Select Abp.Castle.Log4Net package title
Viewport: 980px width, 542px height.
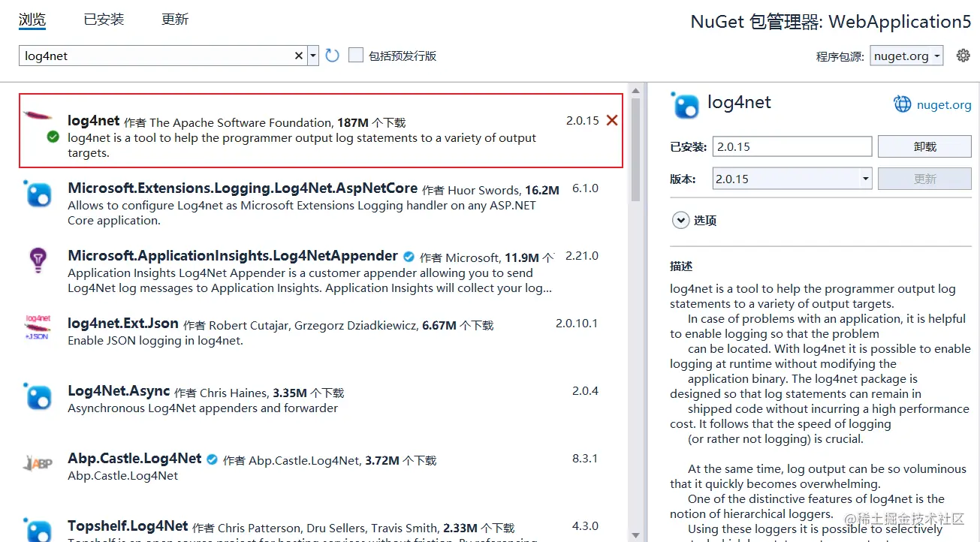point(134,458)
